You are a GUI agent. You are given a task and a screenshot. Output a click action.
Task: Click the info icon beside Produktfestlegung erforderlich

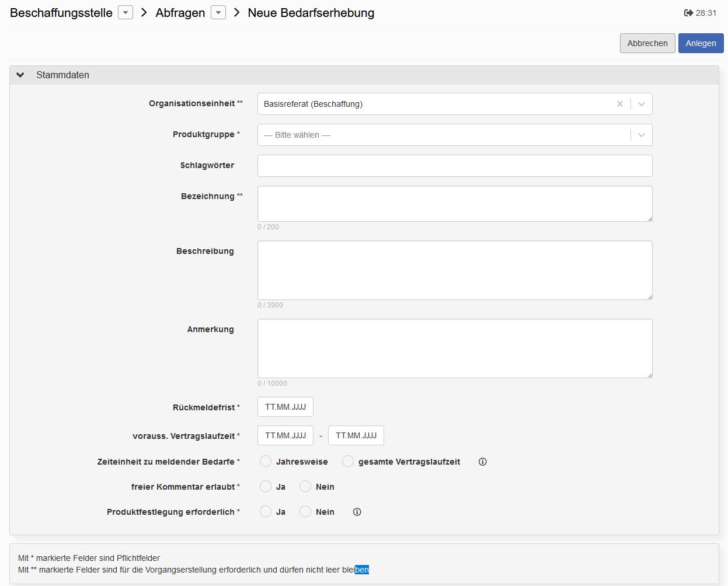357,512
